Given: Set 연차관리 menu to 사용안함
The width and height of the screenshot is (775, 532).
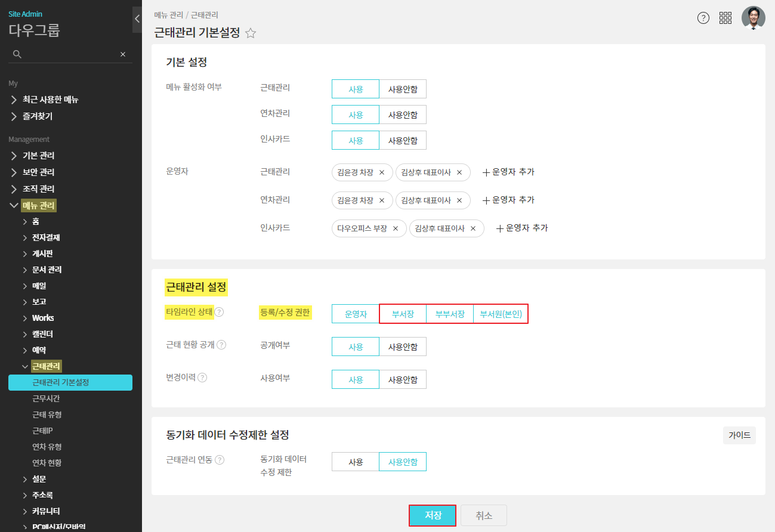Looking at the screenshot, I should [x=403, y=115].
